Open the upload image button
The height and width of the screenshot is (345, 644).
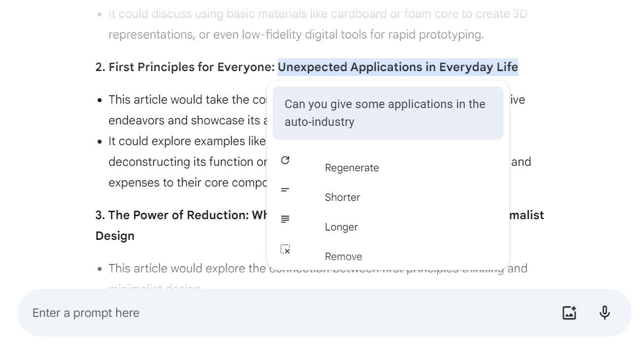[x=569, y=313]
